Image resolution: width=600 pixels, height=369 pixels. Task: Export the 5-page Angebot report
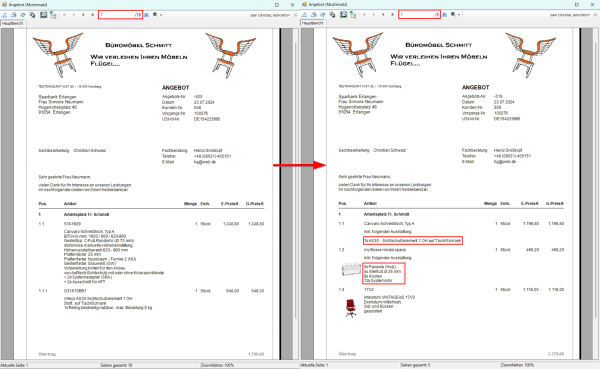304,15
